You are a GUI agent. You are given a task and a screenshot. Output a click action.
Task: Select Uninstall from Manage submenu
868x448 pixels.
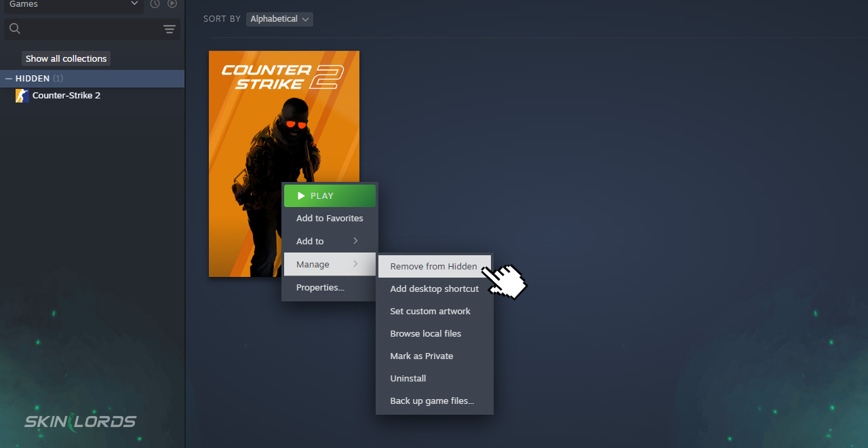(435, 378)
